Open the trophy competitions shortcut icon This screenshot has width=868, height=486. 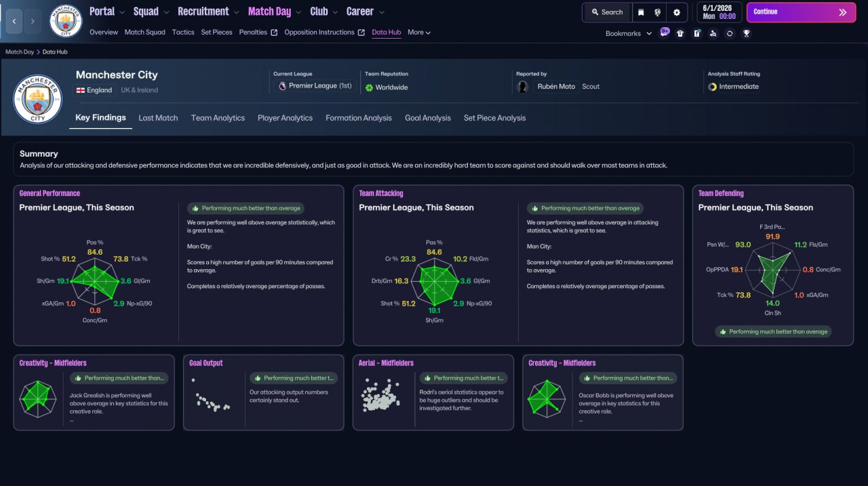click(746, 33)
